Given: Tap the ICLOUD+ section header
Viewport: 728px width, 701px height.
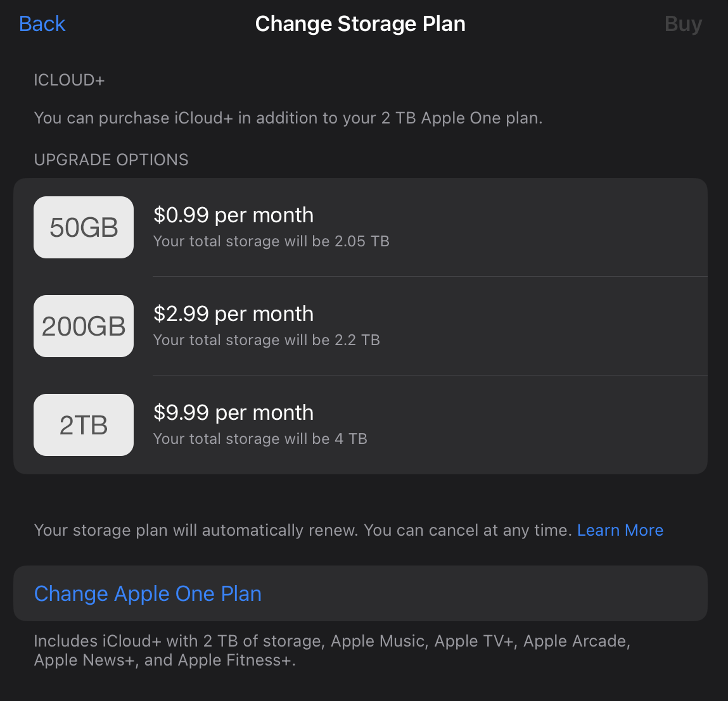Looking at the screenshot, I should pos(69,80).
